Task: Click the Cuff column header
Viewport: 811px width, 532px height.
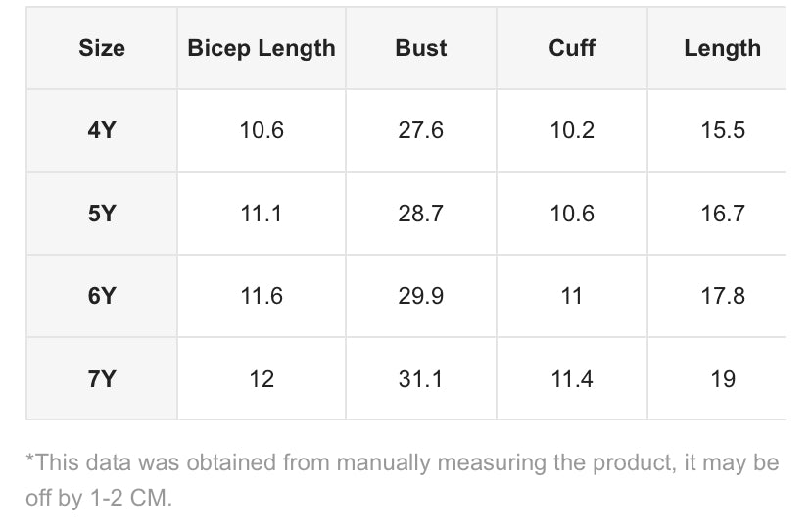Action: click(x=572, y=48)
